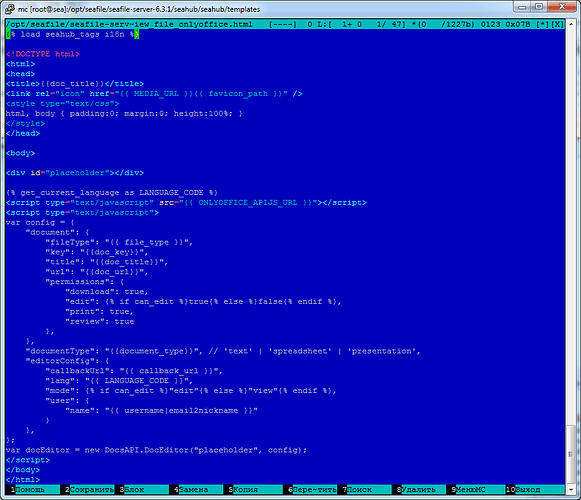Click the vertical scrollbar thumb
The image size is (581, 500).
coord(571,454)
